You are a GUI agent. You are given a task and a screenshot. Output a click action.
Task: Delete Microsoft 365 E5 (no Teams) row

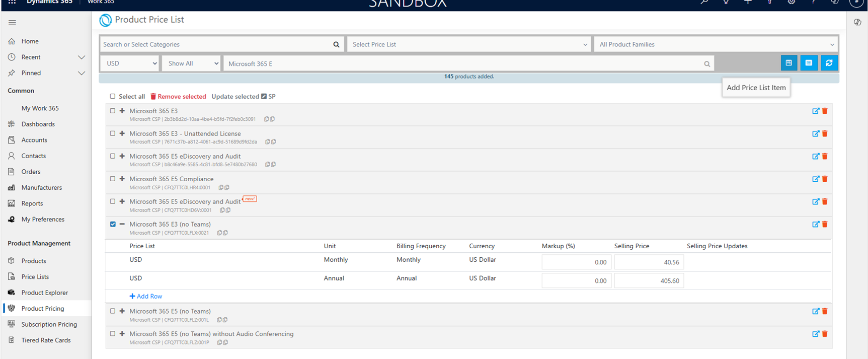coord(825,311)
